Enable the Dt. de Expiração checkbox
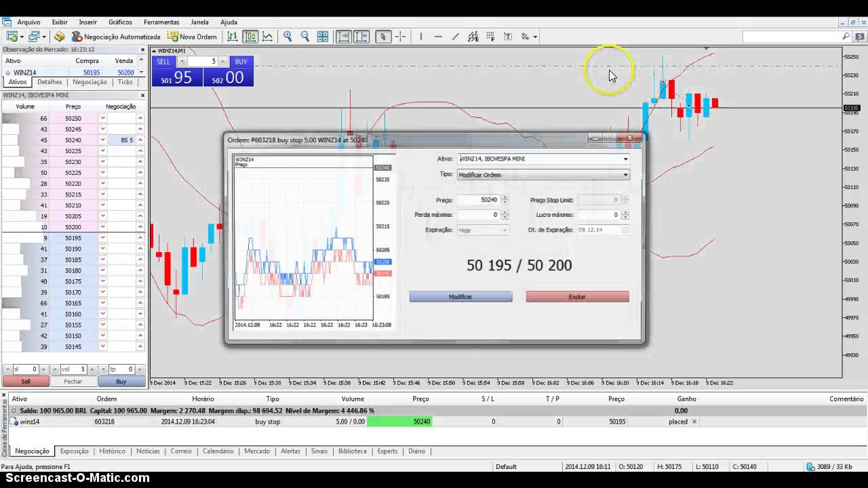 625,230
